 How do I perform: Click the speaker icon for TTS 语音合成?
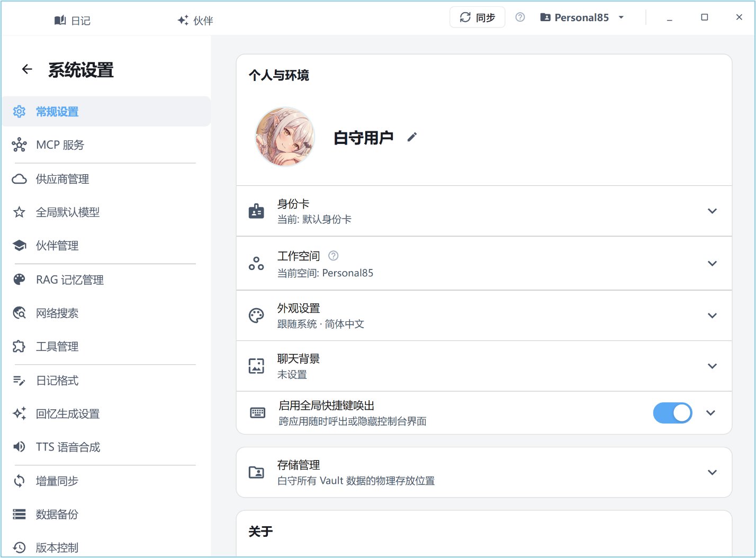click(x=19, y=447)
